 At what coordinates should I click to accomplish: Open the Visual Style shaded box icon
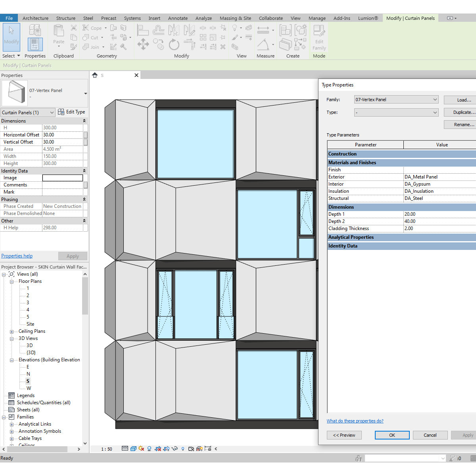[x=133, y=449]
